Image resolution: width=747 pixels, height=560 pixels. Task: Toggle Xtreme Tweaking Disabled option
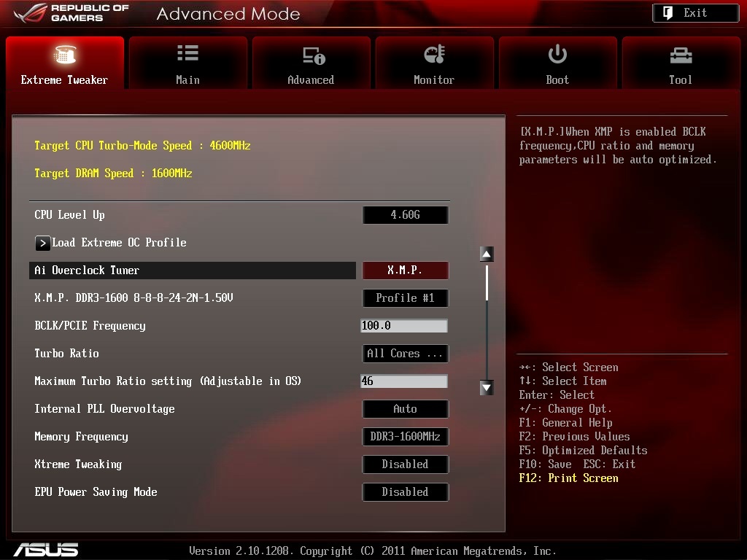406,464
